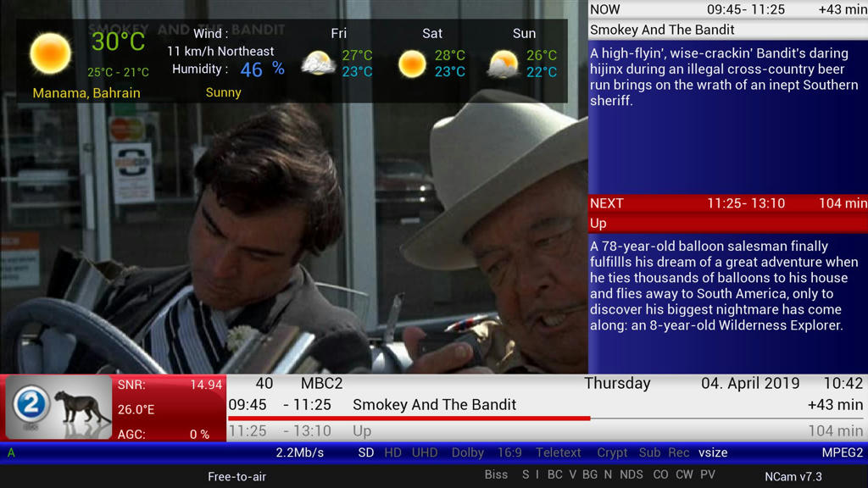The height and width of the screenshot is (488, 868).
Task: Click the Sub subtitles indicator
Action: (x=649, y=452)
